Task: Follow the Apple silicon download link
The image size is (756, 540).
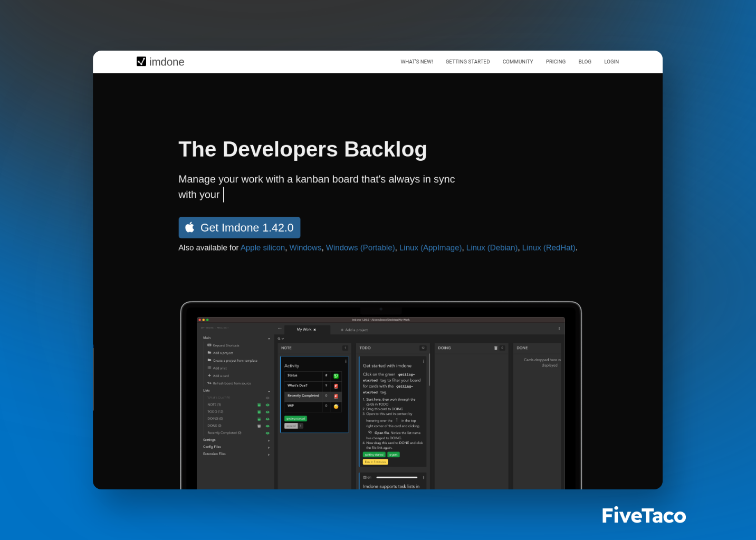Action: (263, 248)
